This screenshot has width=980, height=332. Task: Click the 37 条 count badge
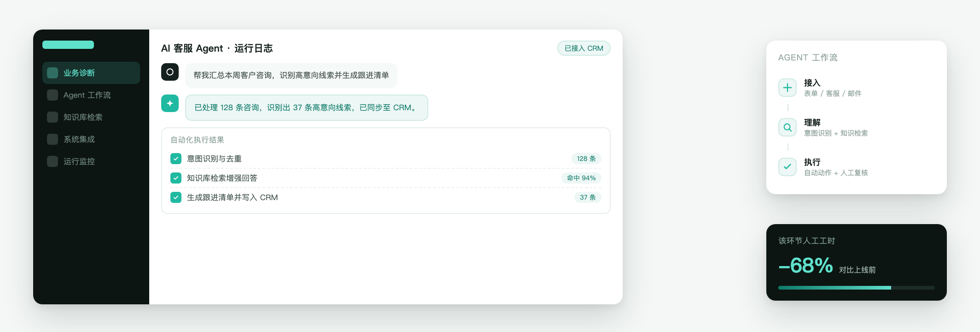588,197
